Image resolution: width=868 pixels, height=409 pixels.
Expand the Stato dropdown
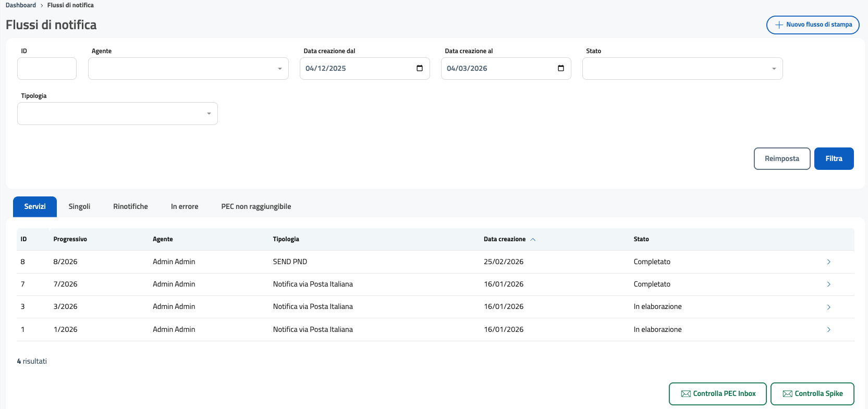[682, 69]
